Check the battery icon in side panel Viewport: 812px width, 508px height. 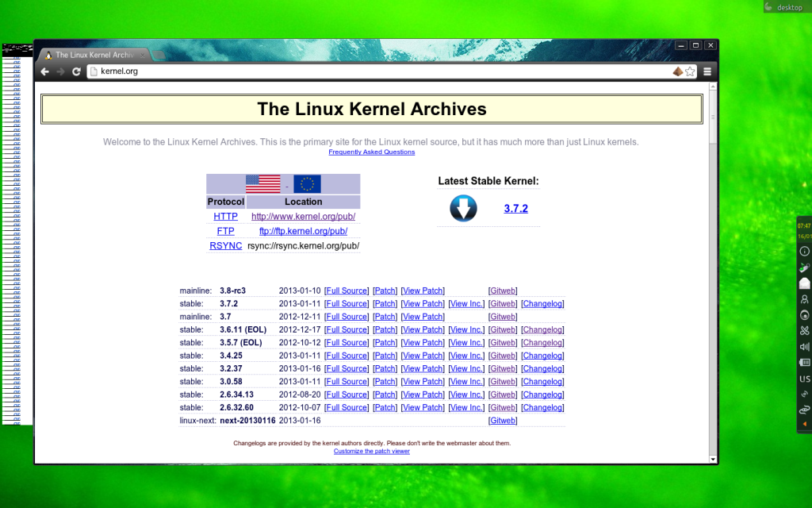(804, 362)
